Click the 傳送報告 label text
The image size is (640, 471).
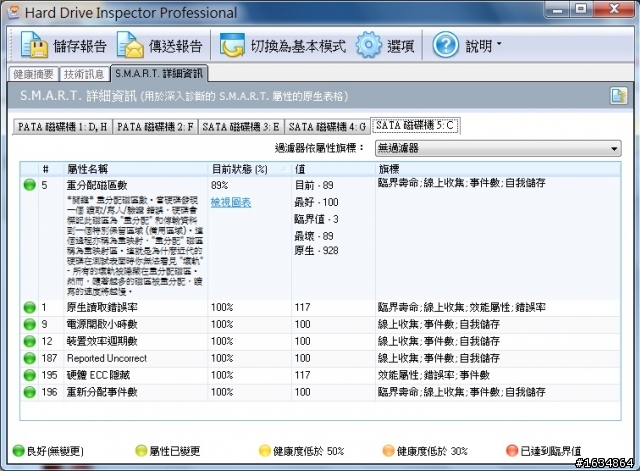point(176,46)
